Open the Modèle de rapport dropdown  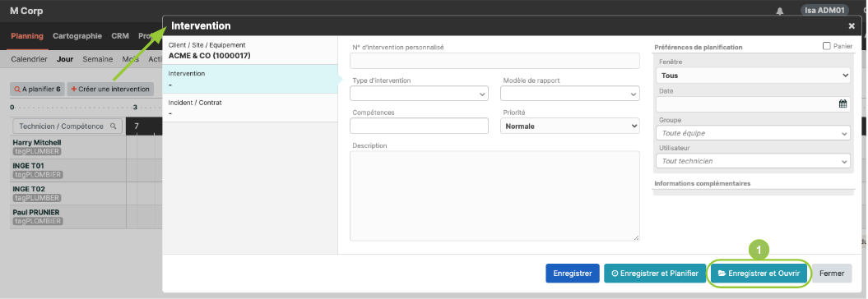(569, 94)
